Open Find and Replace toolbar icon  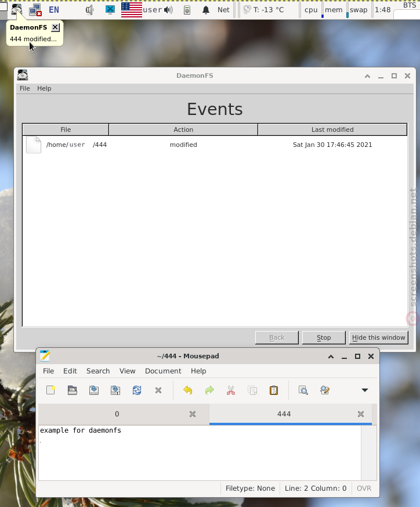(325, 390)
